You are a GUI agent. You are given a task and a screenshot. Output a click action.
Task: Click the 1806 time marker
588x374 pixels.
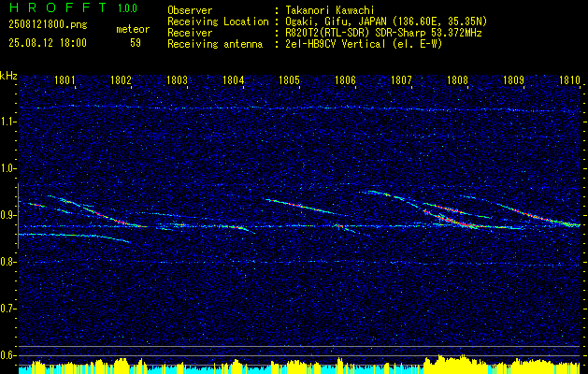click(x=345, y=79)
